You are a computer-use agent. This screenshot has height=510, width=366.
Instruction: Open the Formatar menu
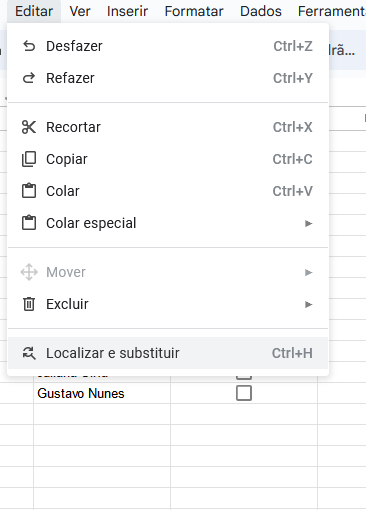click(x=194, y=11)
